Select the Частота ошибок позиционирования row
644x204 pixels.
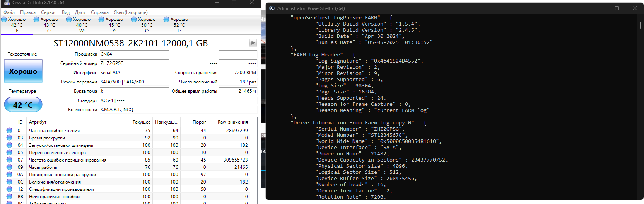pyautogui.click(x=127, y=160)
